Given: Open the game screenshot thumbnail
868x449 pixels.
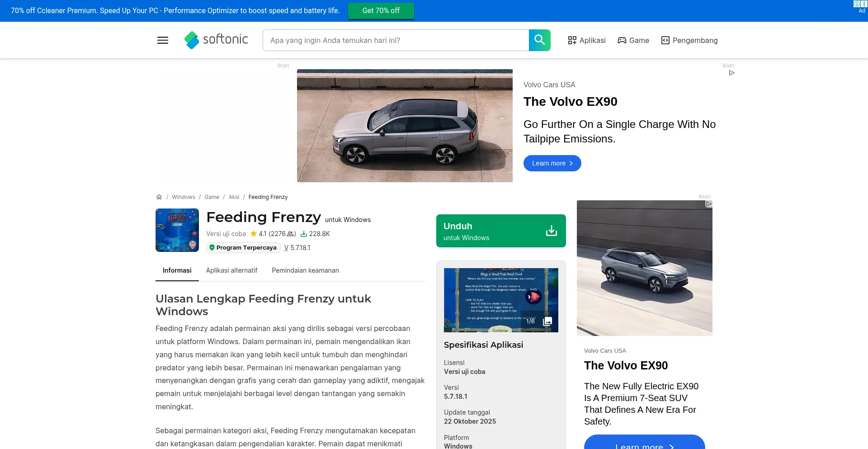Looking at the screenshot, I should (x=501, y=300).
